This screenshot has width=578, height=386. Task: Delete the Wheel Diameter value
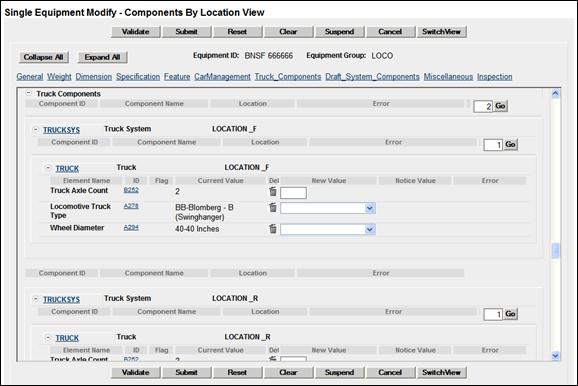(x=272, y=229)
